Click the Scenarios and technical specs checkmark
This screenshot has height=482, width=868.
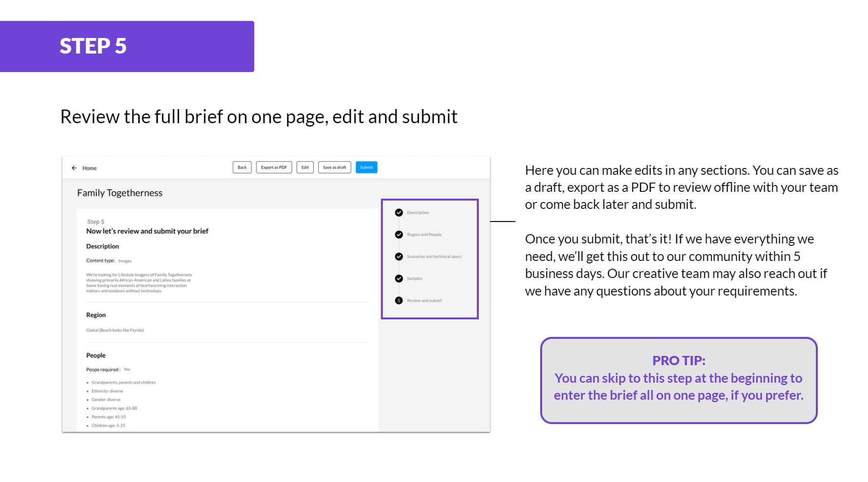(399, 257)
